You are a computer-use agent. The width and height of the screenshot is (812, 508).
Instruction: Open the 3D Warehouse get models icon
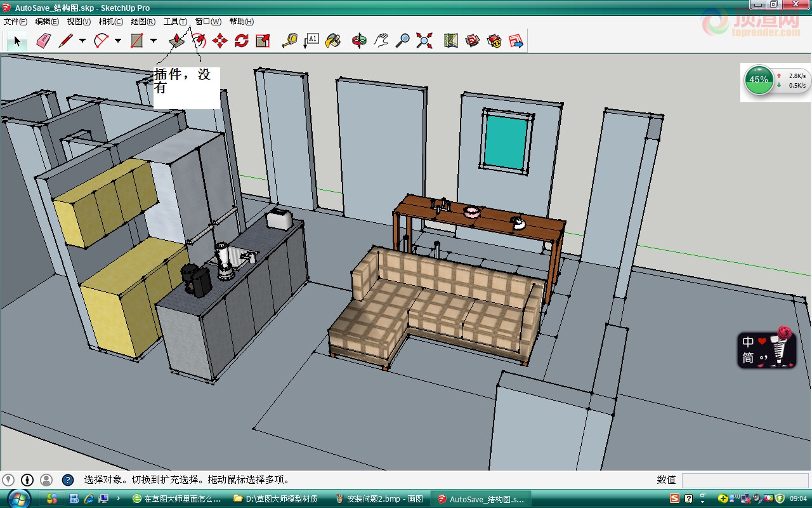point(473,41)
